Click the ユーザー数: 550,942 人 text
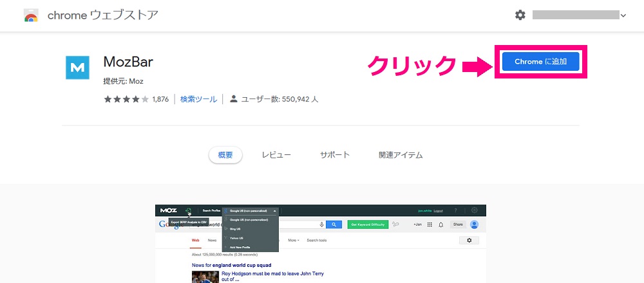This screenshot has width=644, height=283. [x=279, y=99]
